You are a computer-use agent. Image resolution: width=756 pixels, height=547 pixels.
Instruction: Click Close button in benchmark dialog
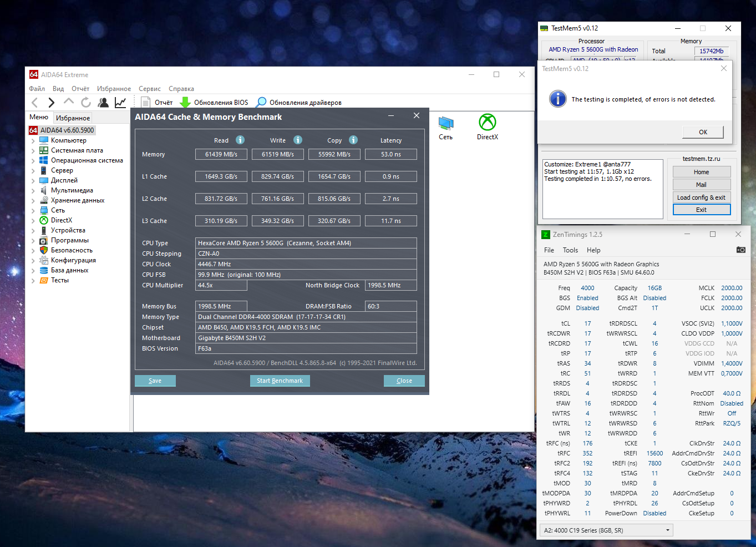coord(404,381)
